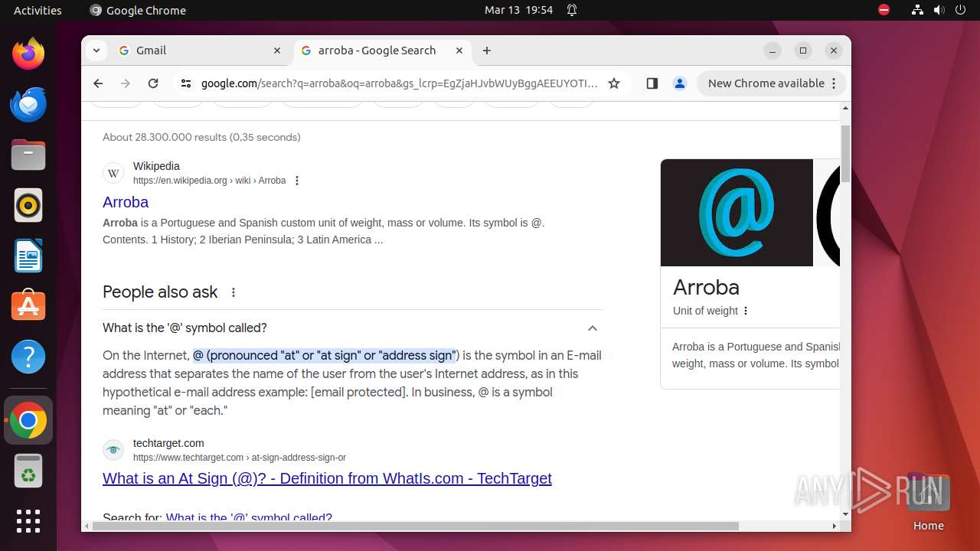The height and width of the screenshot is (551, 980).
Task: Open the blue @ symbol image
Action: click(x=737, y=213)
